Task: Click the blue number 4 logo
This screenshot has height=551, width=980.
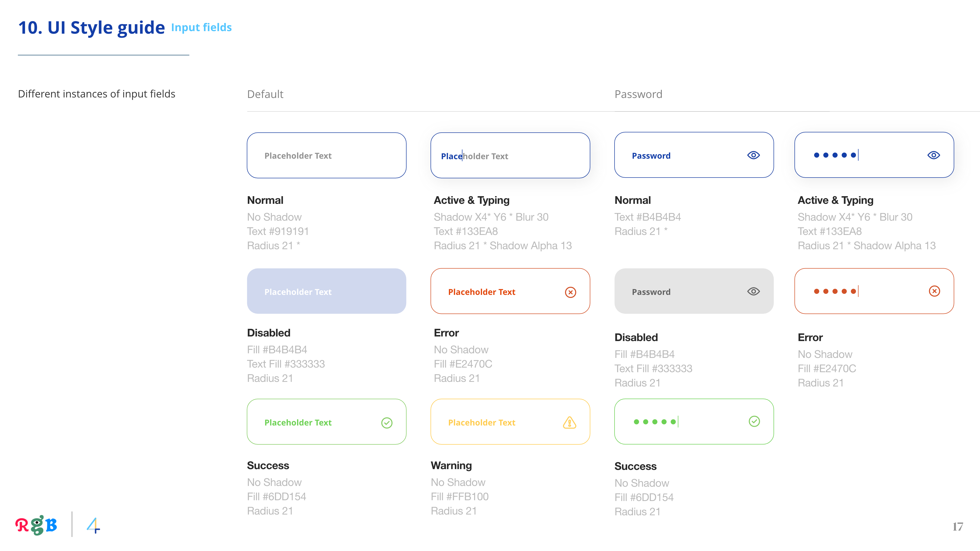Action: pyautogui.click(x=93, y=525)
